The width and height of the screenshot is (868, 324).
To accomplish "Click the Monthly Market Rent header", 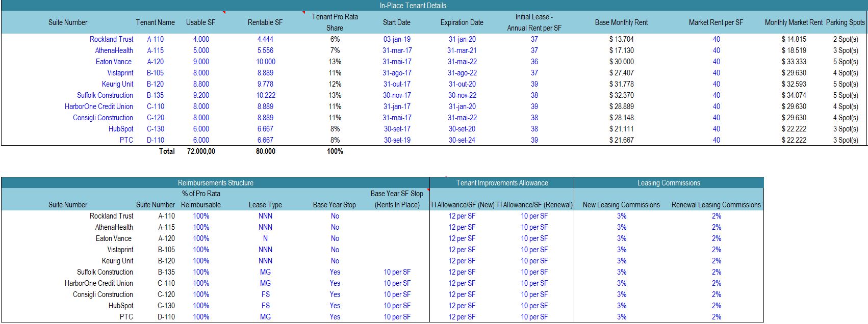I will 794,22.
